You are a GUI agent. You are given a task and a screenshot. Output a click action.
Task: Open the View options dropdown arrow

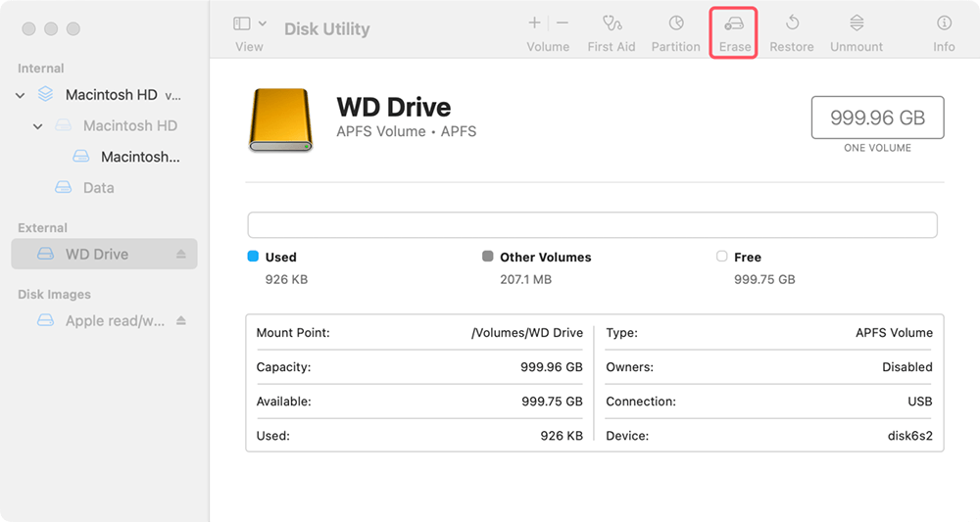pos(263,24)
